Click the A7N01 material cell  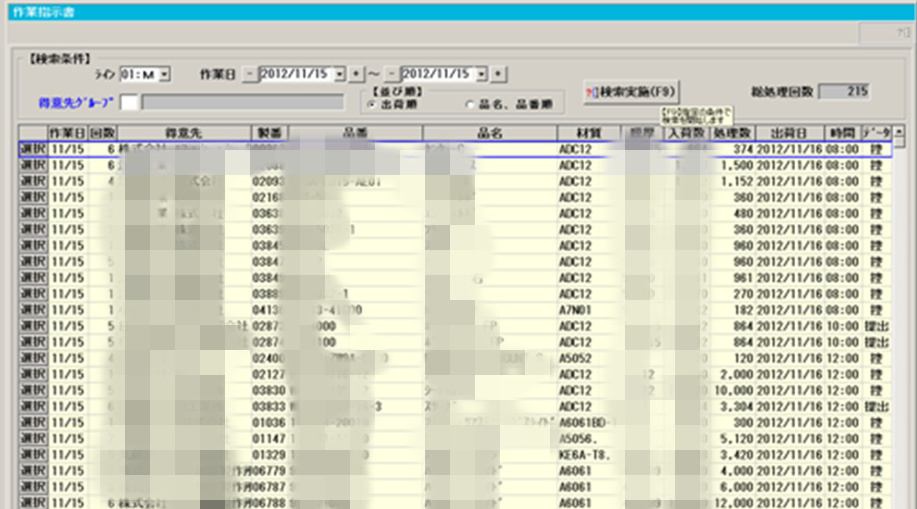[575, 311]
